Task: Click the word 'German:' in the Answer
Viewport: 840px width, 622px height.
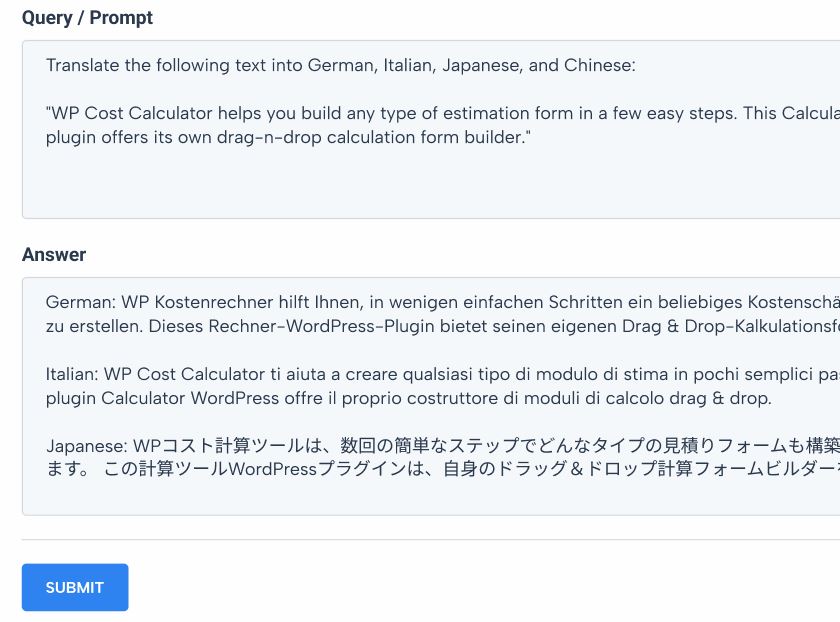Action: click(81, 302)
